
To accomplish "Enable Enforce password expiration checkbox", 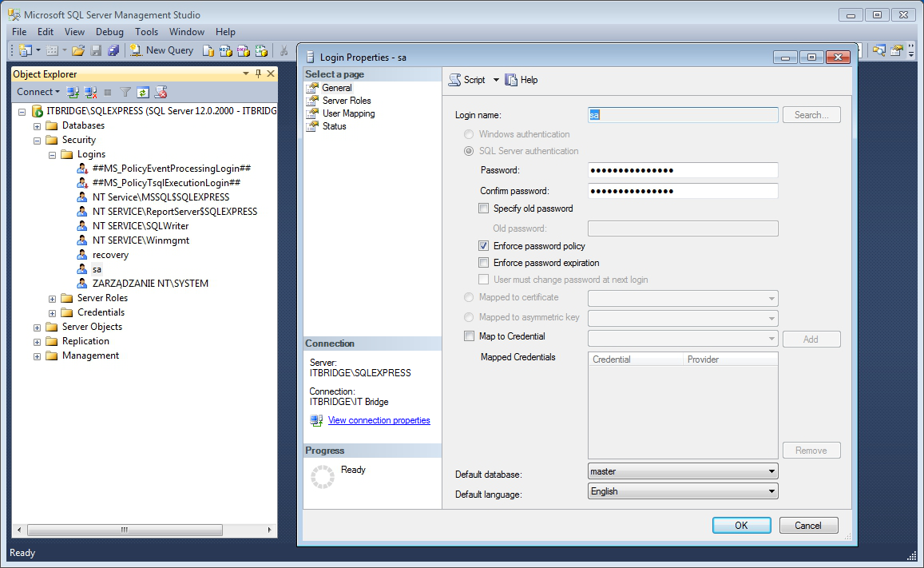I will tap(484, 263).
